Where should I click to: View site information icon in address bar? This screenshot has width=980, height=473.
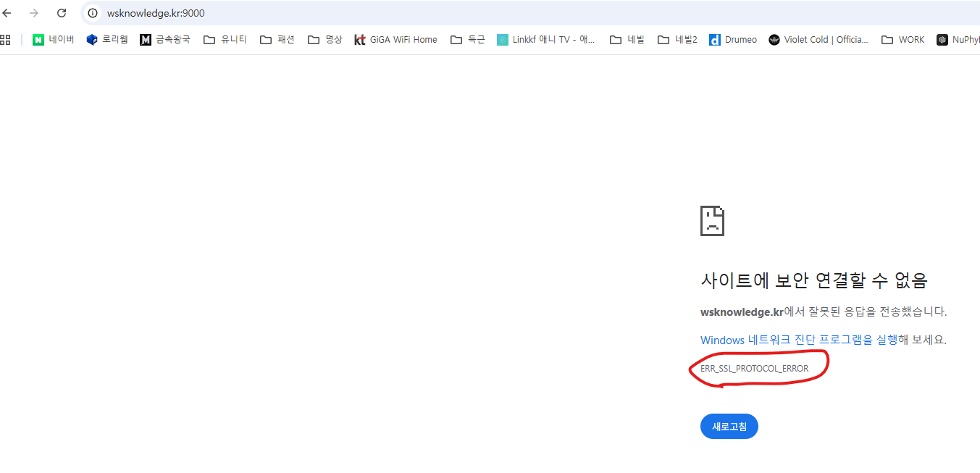click(93, 13)
